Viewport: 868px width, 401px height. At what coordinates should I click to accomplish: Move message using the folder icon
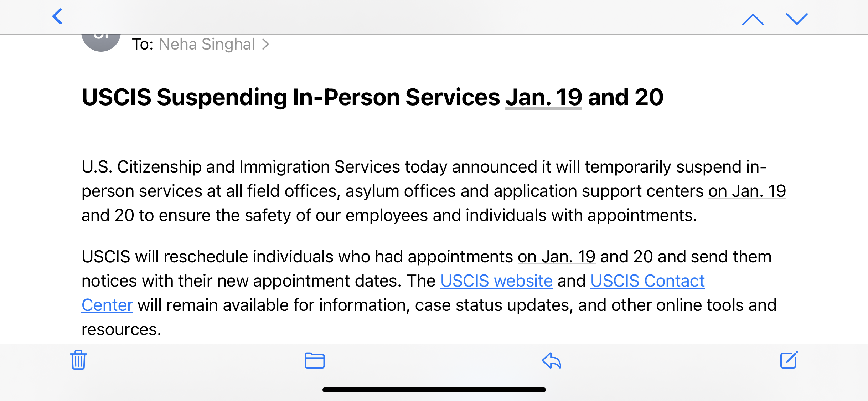click(315, 360)
